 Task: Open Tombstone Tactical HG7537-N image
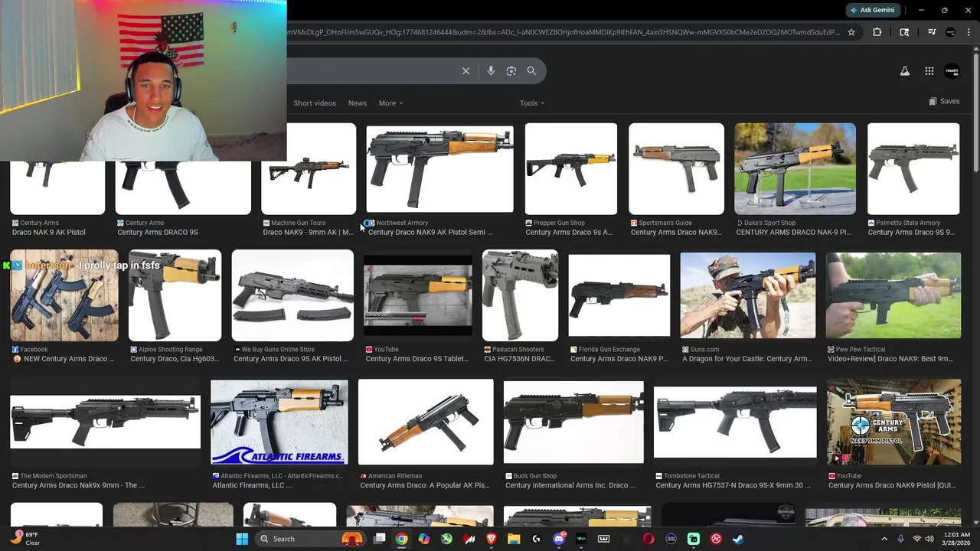click(735, 422)
